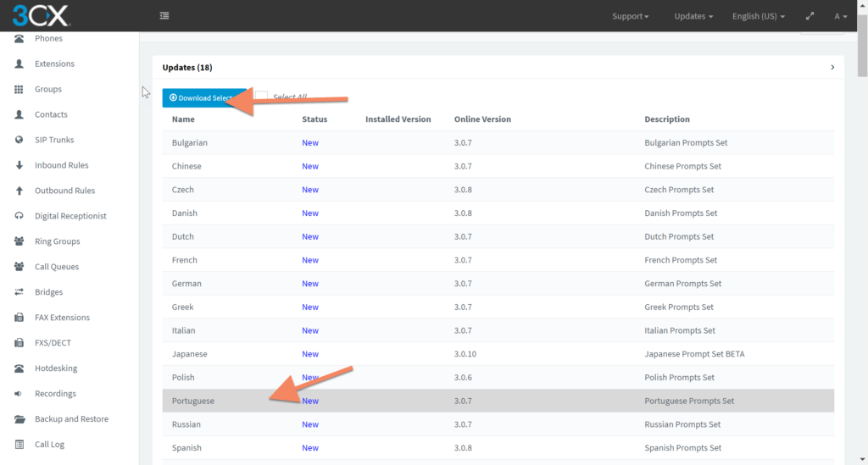Screen dimensions: 868x465
Task: Click the Hotdesking phone icon
Action: click(x=19, y=368)
